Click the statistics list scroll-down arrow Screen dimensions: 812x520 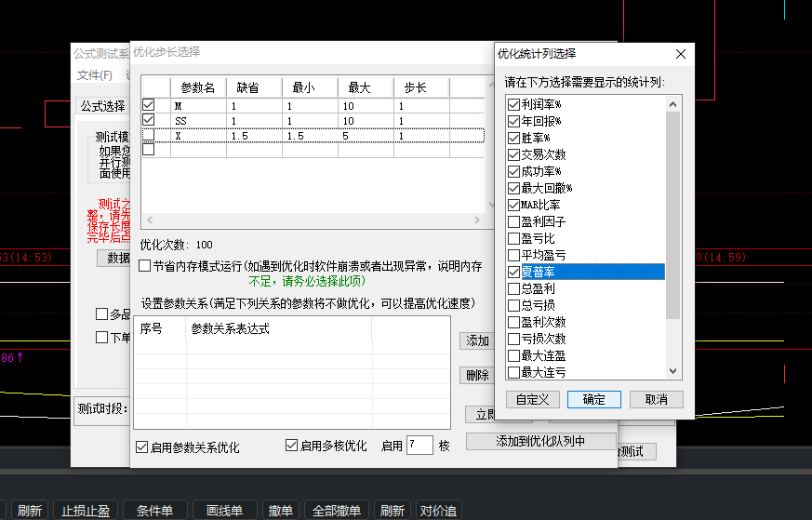(673, 371)
